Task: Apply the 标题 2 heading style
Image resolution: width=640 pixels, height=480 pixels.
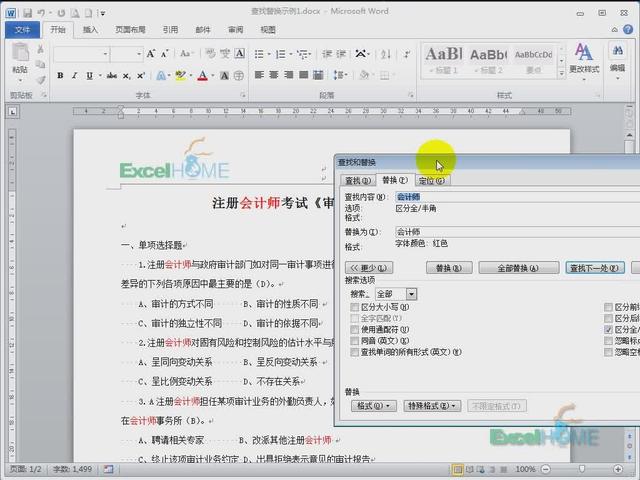Action: [x=488, y=60]
